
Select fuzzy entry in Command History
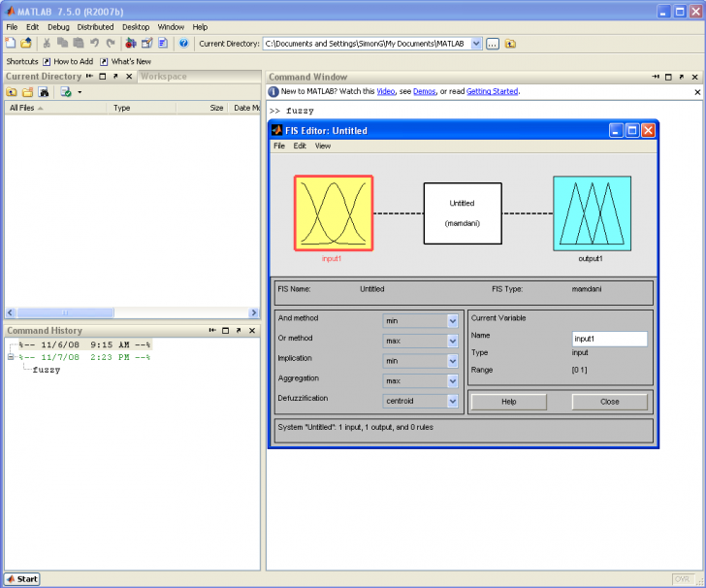click(46, 370)
